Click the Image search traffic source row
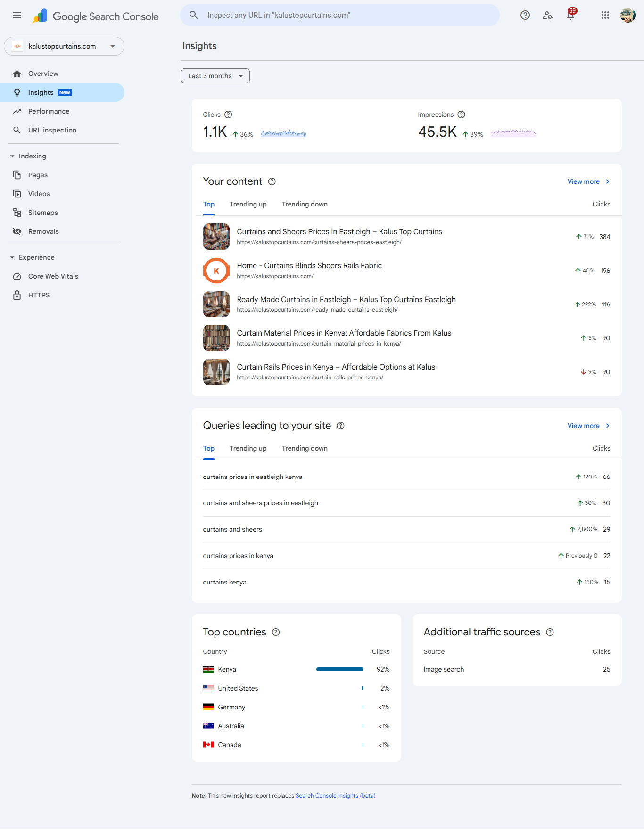644x831 pixels. click(x=517, y=669)
